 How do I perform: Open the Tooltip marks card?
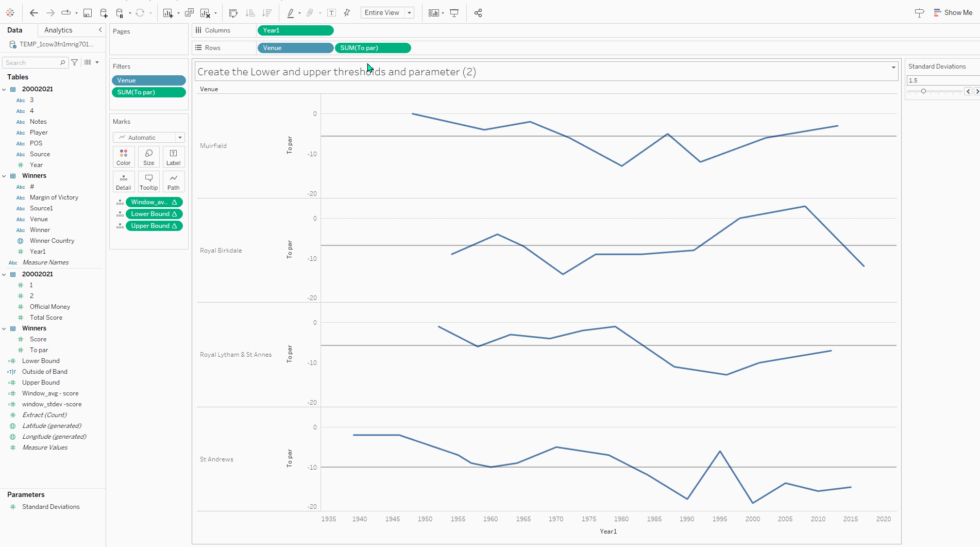click(x=149, y=181)
